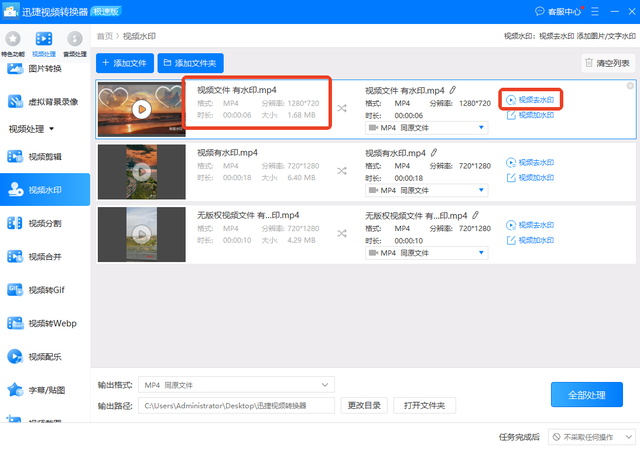Viewport: 640px width, 451px height.
Task: Open 虚拟背景录像 in the sidebar
Action: pyautogui.click(x=43, y=102)
